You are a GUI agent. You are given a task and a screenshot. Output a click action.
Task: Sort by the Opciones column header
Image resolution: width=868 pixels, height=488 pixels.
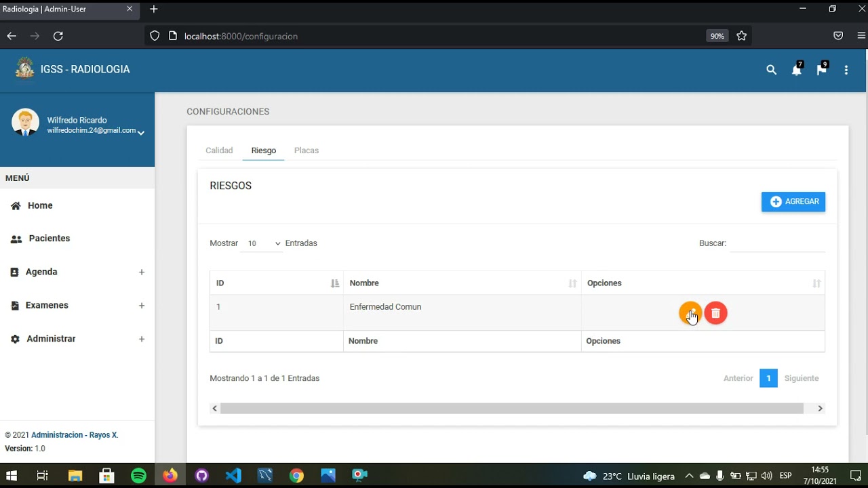click(x=703, y=283)
